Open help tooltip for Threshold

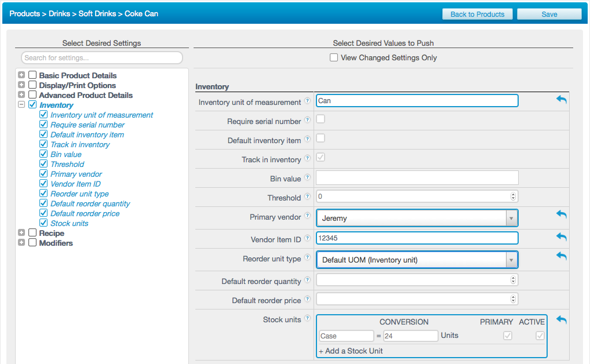click(307, 197)
